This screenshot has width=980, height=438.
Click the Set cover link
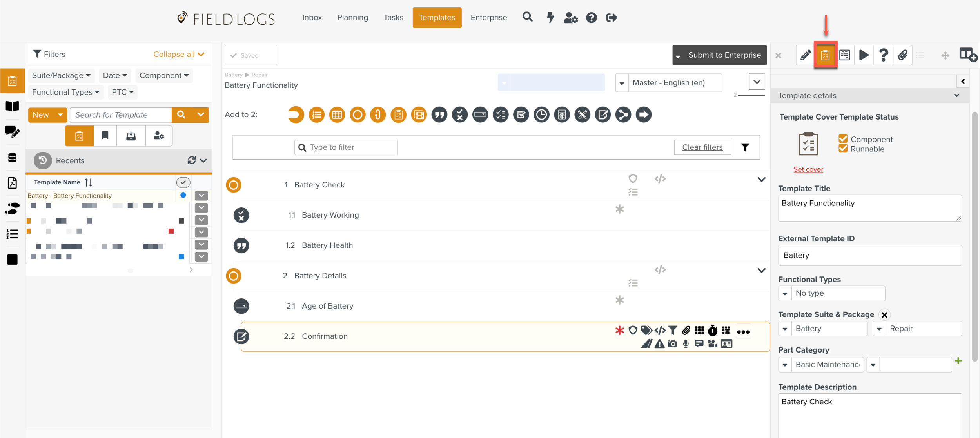pyautogui.click(x=808, y=169)
